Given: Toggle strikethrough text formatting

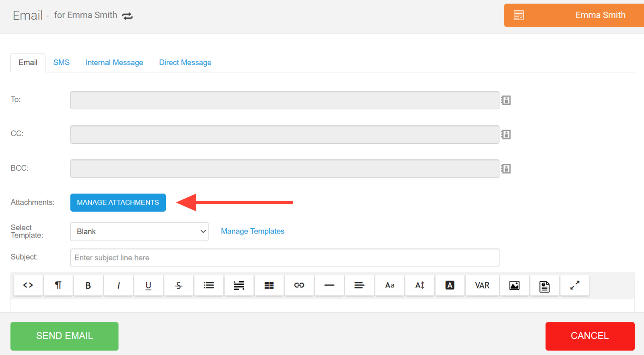Looking at the screenshot, I should [x=178, y=285].
